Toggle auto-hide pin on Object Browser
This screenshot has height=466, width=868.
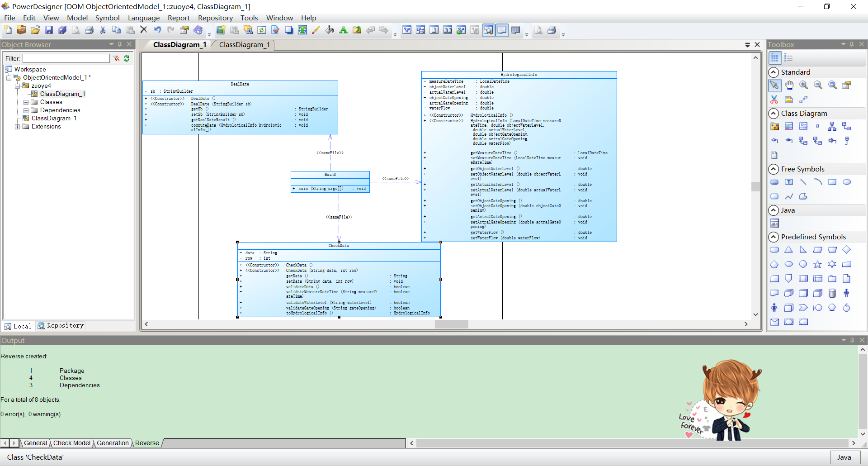coord(120,44)
